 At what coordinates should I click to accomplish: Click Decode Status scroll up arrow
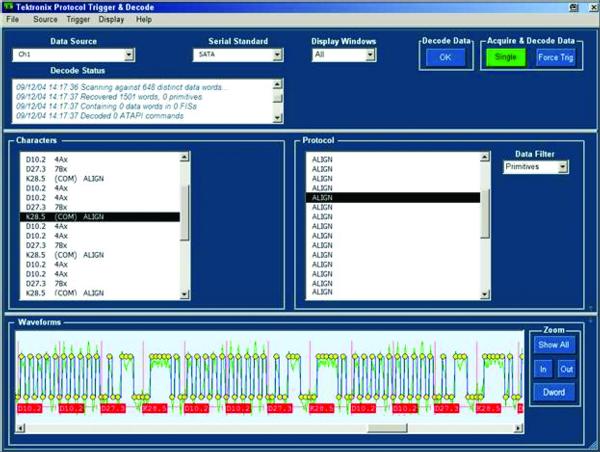click(x=278, y=84)
